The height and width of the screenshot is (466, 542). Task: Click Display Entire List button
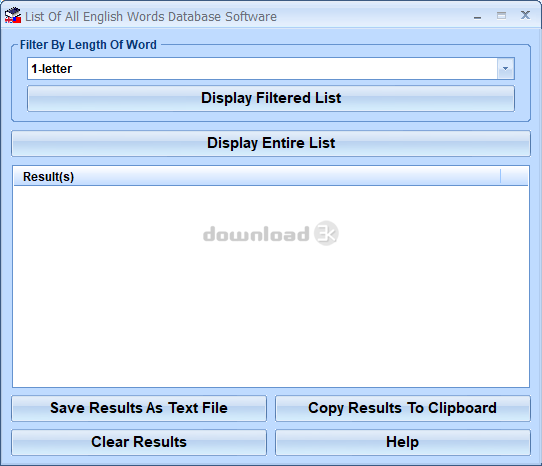(271, 143)
